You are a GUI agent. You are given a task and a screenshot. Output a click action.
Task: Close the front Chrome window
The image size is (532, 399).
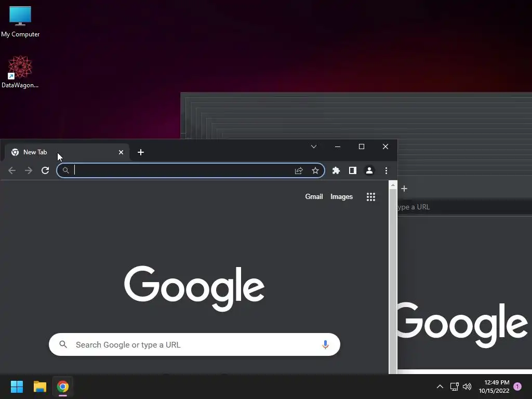click(385, 147)
